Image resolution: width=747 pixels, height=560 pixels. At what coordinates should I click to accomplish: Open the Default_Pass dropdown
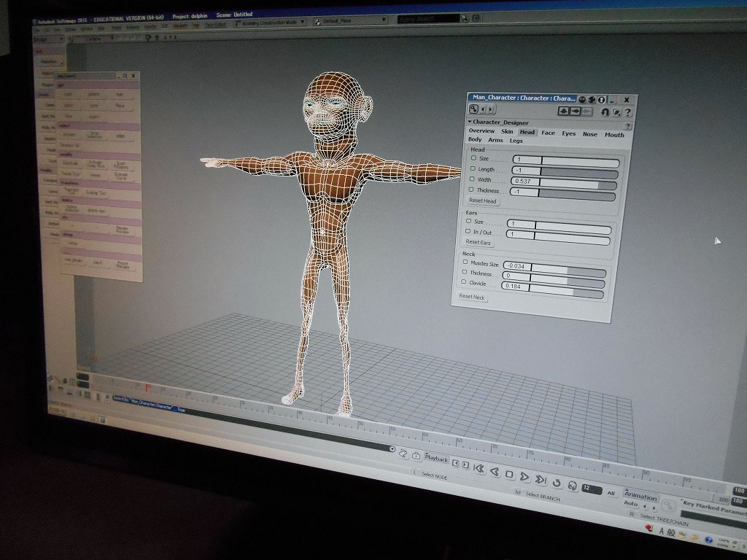(x=349, y=20)
